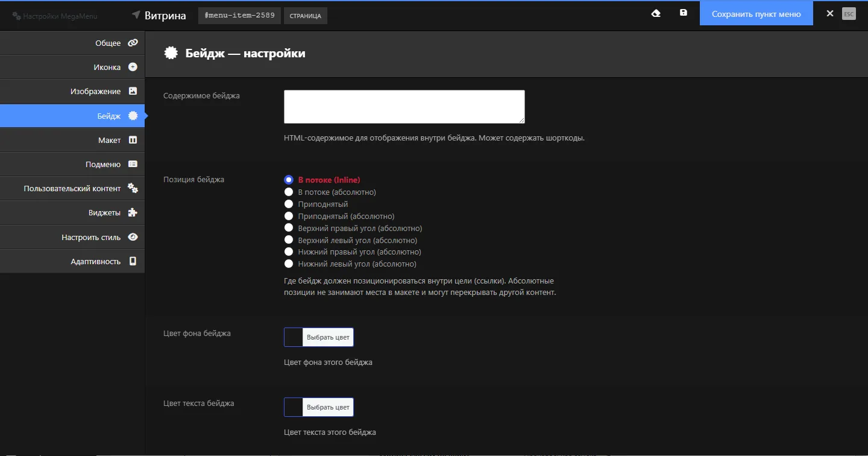
Task: Click the gears icon before Настройки MegaMenu
Action: pos(17,16)
